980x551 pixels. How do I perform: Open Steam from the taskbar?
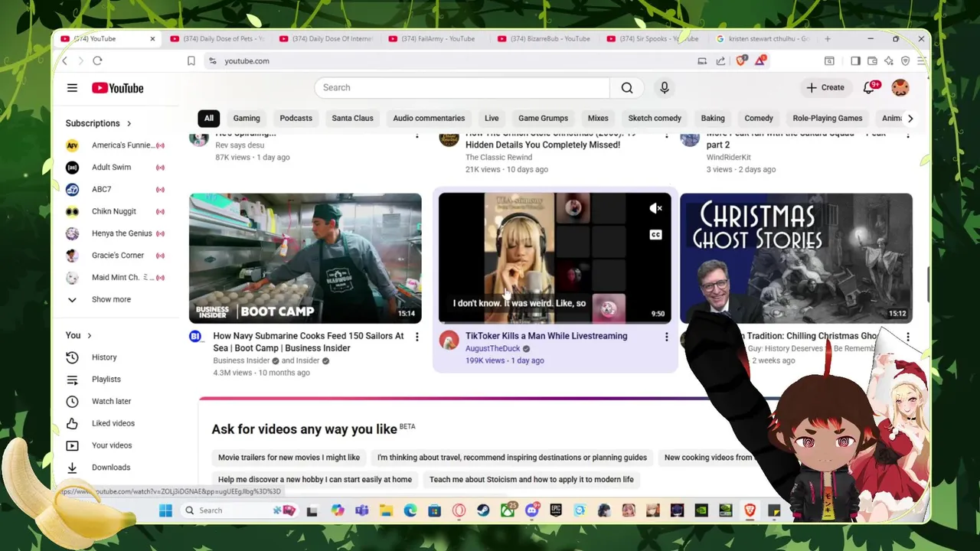pyautogui.click(x=483, y=510)
